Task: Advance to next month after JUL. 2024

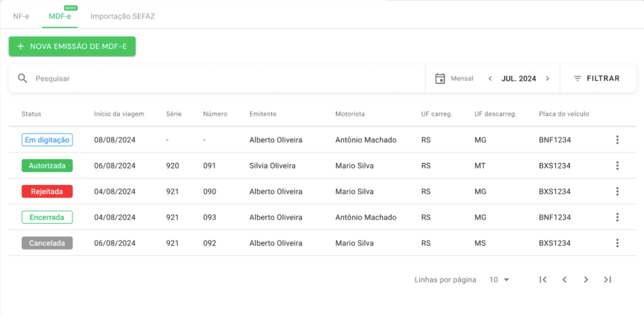Action: (x=547, y=78)
